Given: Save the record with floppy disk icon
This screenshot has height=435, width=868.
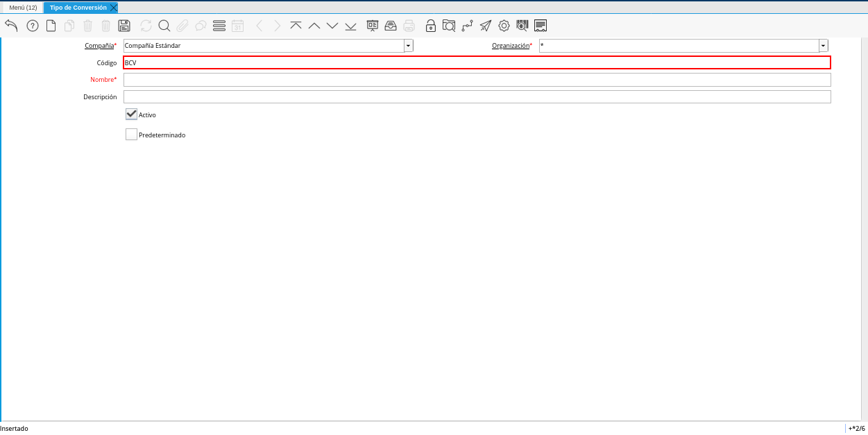Looking at the screenshot, I should click(125, 26).
